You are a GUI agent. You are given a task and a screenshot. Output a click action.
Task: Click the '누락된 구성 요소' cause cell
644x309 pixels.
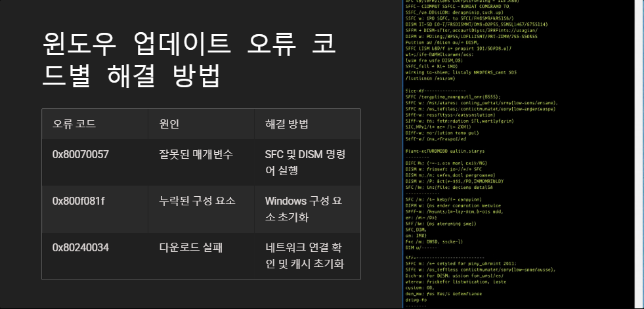tap(202, 209)
